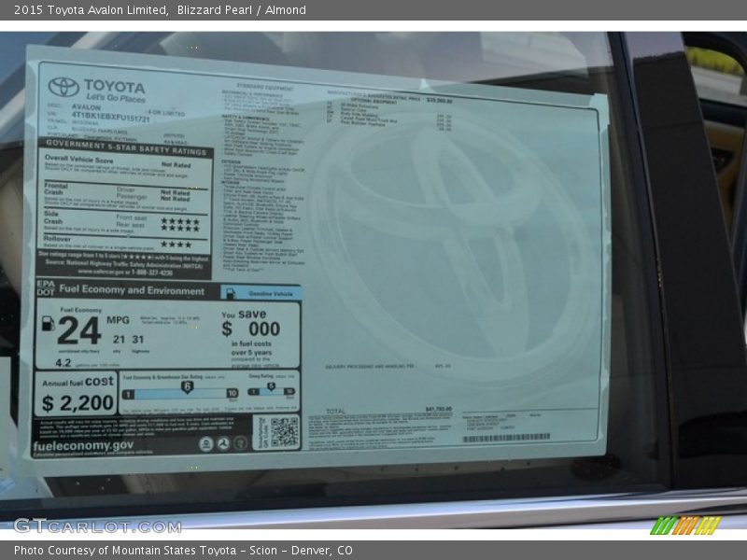Image resolution: width=747 pixels, height=560 pixels.
Task: Choose the five-star Rear seat rating
Action: click(179, 229)
